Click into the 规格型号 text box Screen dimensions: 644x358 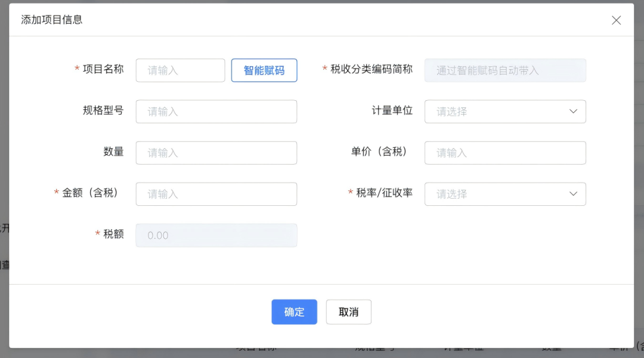(216, 112)
